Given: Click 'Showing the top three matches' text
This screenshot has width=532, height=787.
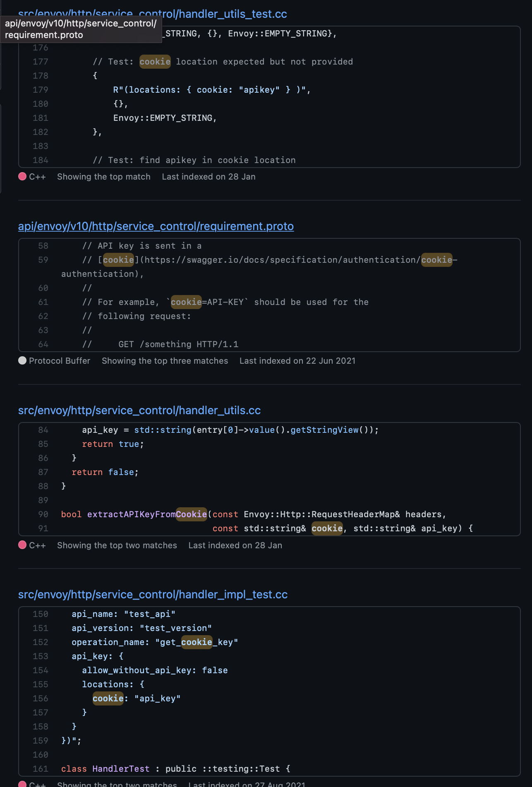Looking at the screenshot, I should click(x=165, y=361).
